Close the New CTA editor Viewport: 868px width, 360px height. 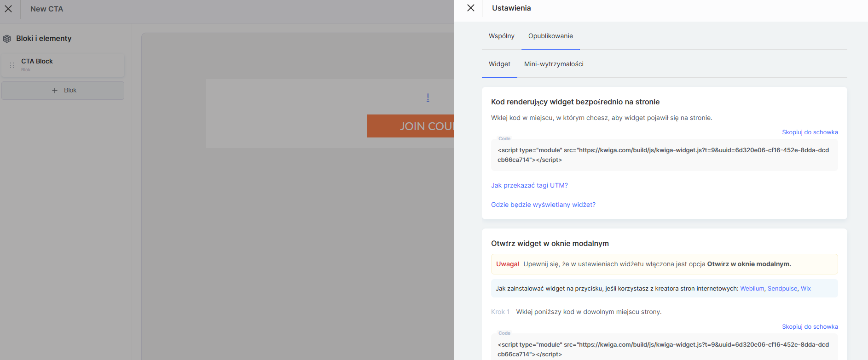(x=8, y=9)
